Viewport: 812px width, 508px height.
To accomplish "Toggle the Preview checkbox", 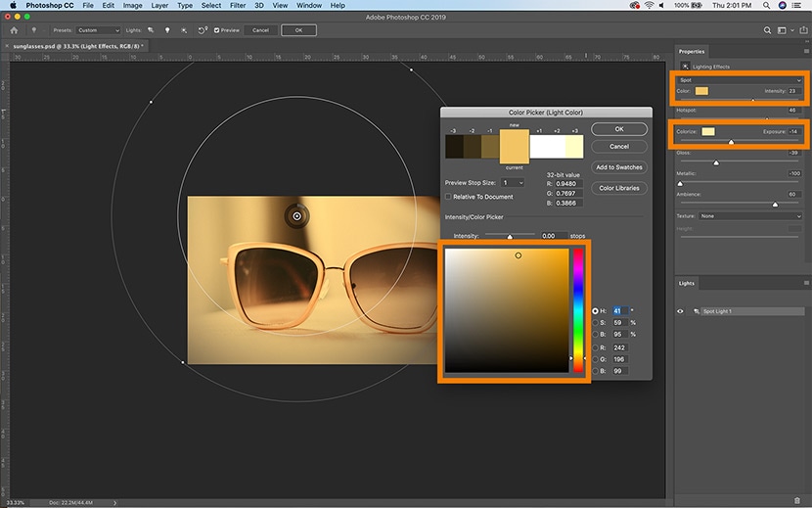I will click(216, 30).
